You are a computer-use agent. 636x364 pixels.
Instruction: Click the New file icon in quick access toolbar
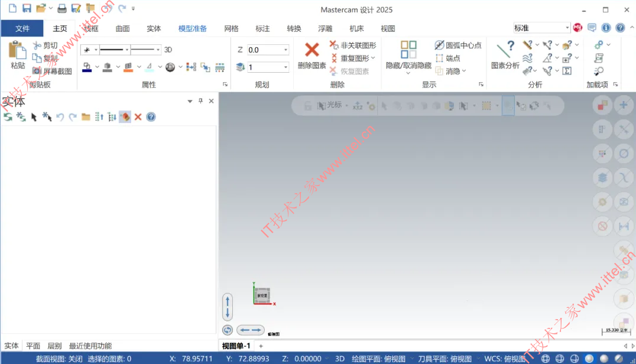12,8
